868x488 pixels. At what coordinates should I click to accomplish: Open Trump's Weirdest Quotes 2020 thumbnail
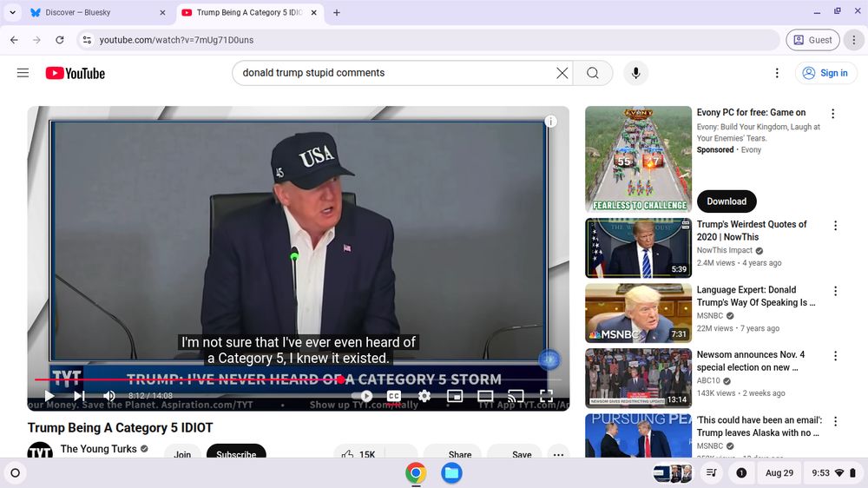(x=638, y=248)
